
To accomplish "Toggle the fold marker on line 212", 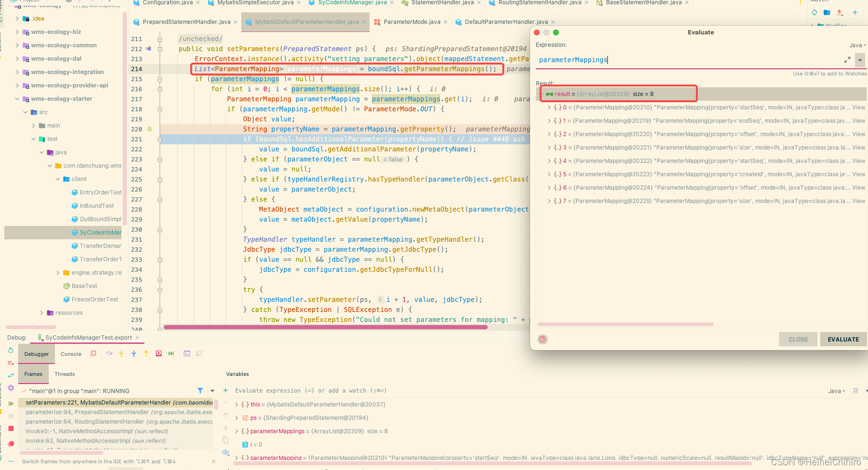I will point(160,49).
